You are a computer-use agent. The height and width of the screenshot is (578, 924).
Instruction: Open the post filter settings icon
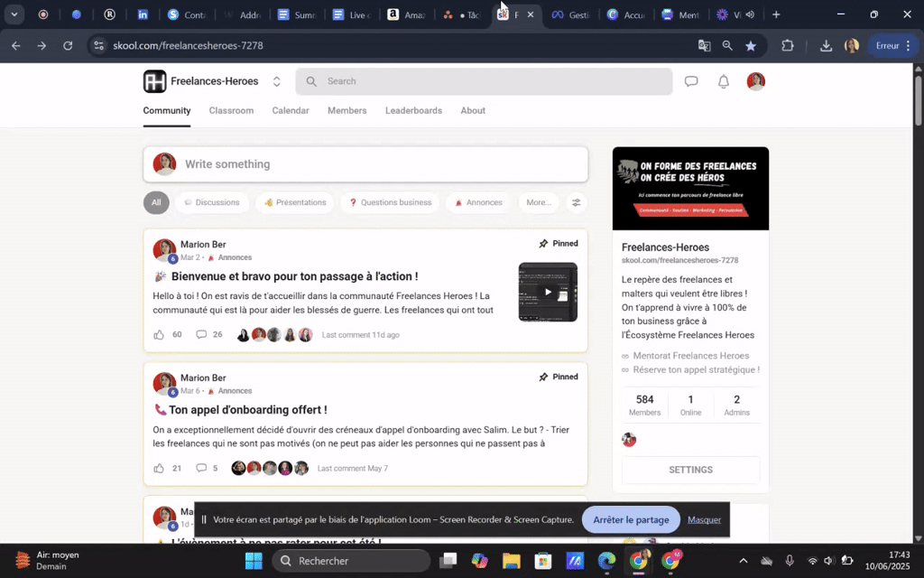577,202
